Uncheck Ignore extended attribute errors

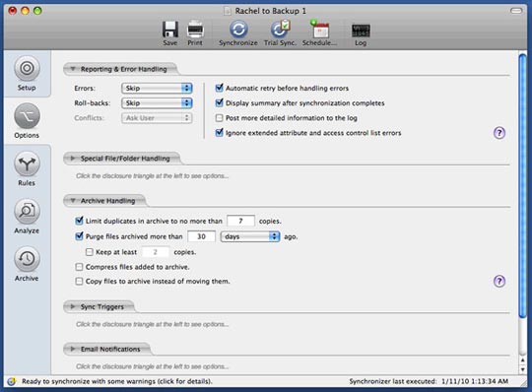[219, 133]
